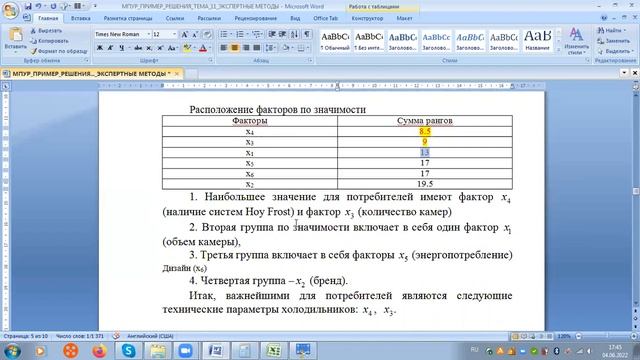The width and height of the screenshot is (640, 360).
Task: Open the Windows Start menu
Action: [12, 351]
